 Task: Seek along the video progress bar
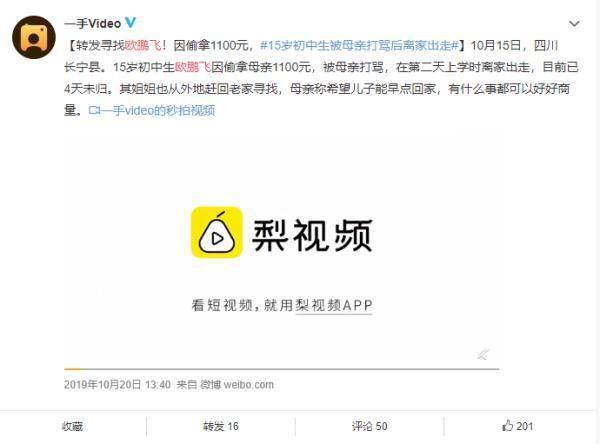pyautogui.click(x=282, y=369)
